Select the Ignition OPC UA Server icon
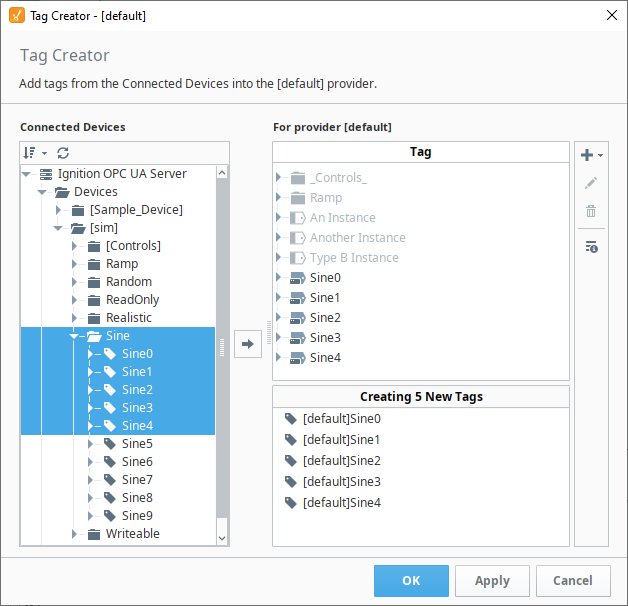628x606 pixels. pyautogui.click(x=46, y=174)
